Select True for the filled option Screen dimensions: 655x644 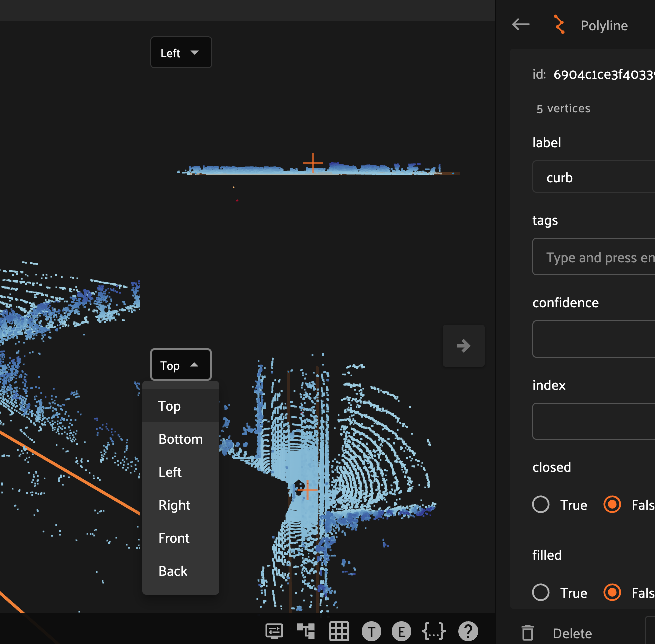[x=541, y=593]
